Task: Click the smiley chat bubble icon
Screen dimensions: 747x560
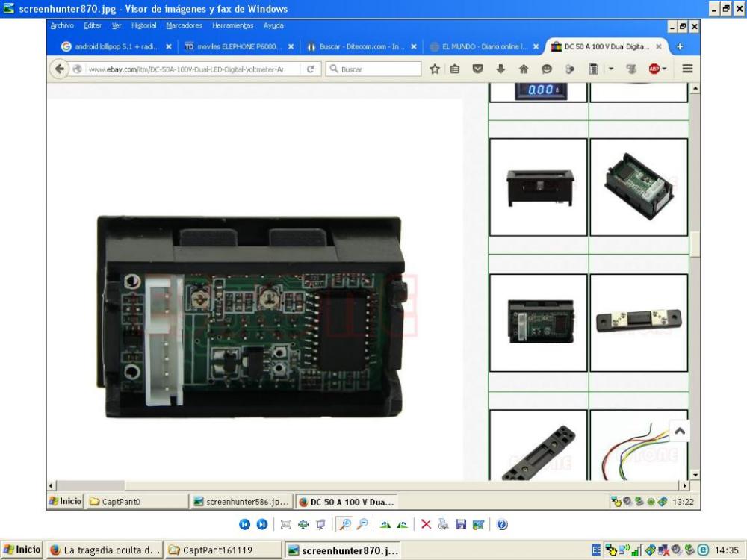Action: point(547,69)
